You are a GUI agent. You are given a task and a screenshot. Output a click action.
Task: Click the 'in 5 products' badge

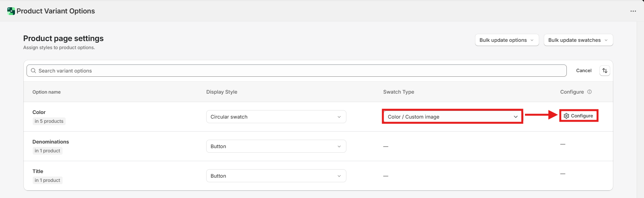point(49,121)
